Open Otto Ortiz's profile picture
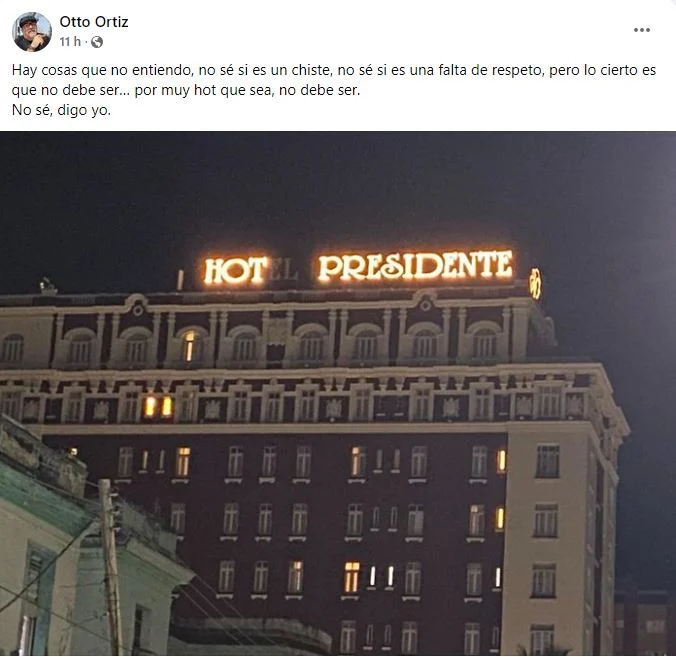Viewport: 676px width, 657px height. pyautogui.click(x=32, y=32)
